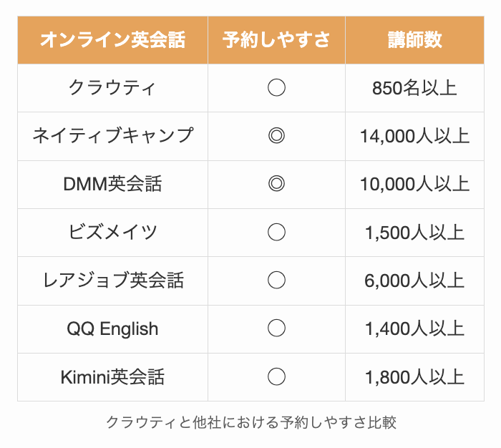Click the double-circle icon for DMM英会話
The image size is (501, 448).
(276, 184)
